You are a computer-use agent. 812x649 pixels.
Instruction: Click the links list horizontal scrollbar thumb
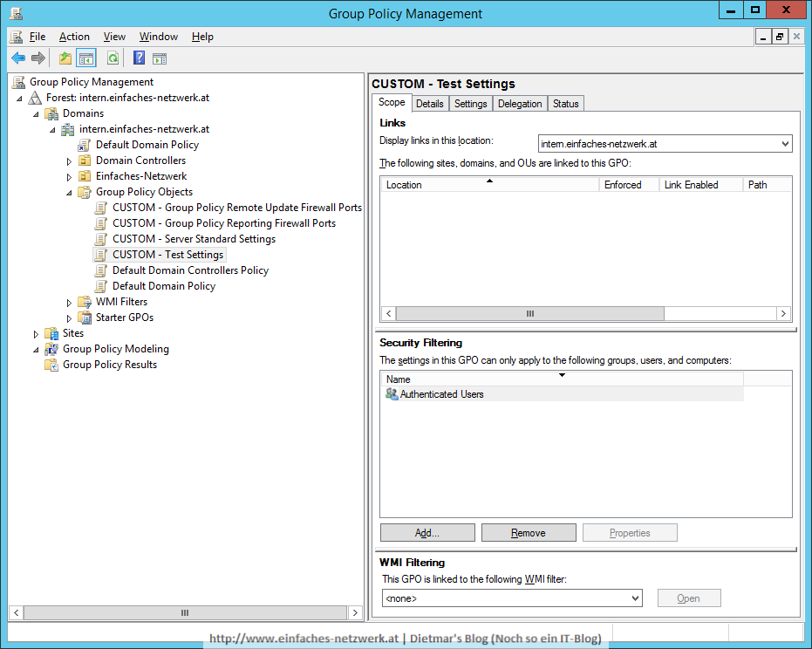tap(529, 313)
